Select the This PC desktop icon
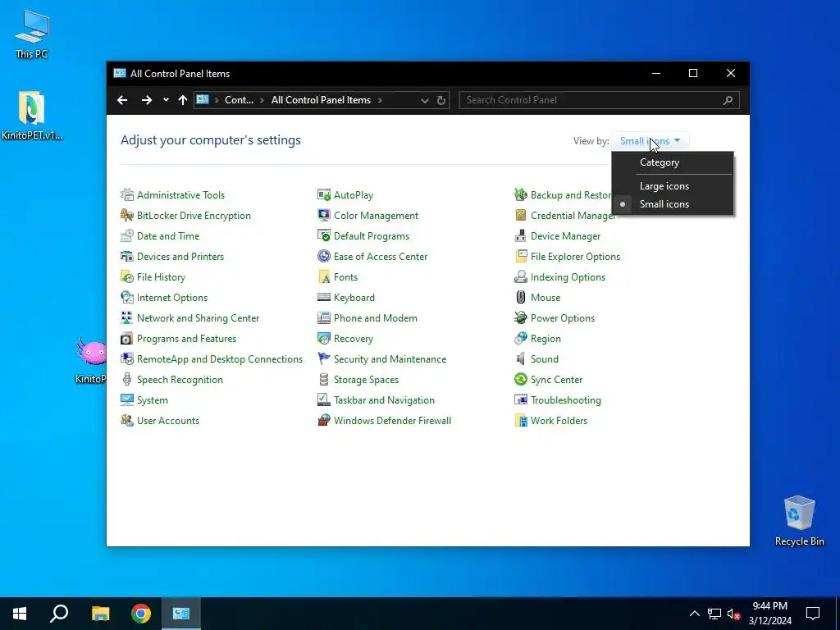The image size is (840, 630). point(32,34)
